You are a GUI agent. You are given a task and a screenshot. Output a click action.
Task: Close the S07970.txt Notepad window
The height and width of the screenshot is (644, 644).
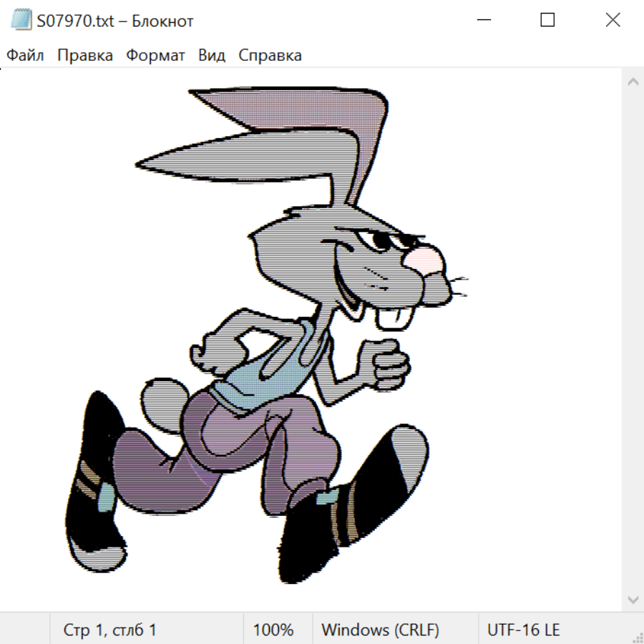(613, 21)
